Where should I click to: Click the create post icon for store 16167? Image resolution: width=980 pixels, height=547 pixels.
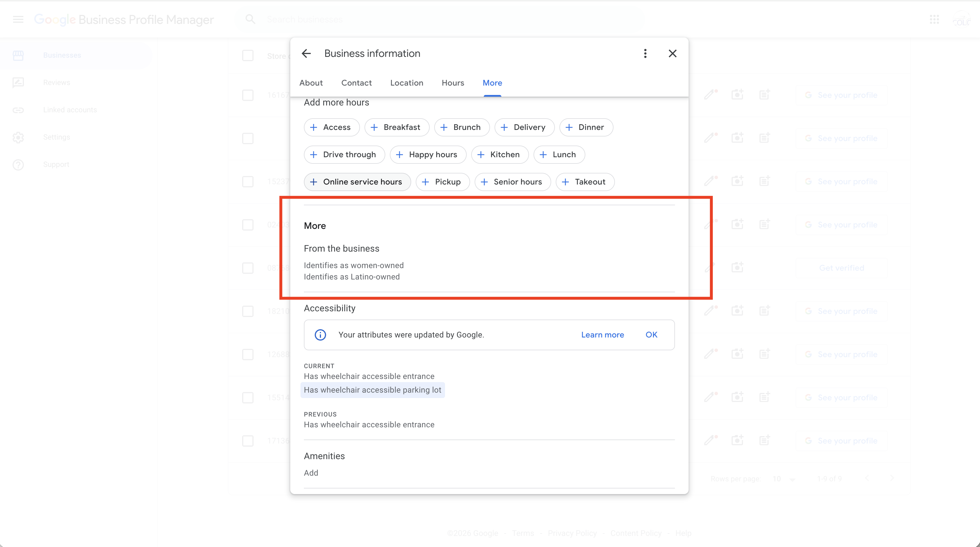pyautogui.click(x=765, y=95)
